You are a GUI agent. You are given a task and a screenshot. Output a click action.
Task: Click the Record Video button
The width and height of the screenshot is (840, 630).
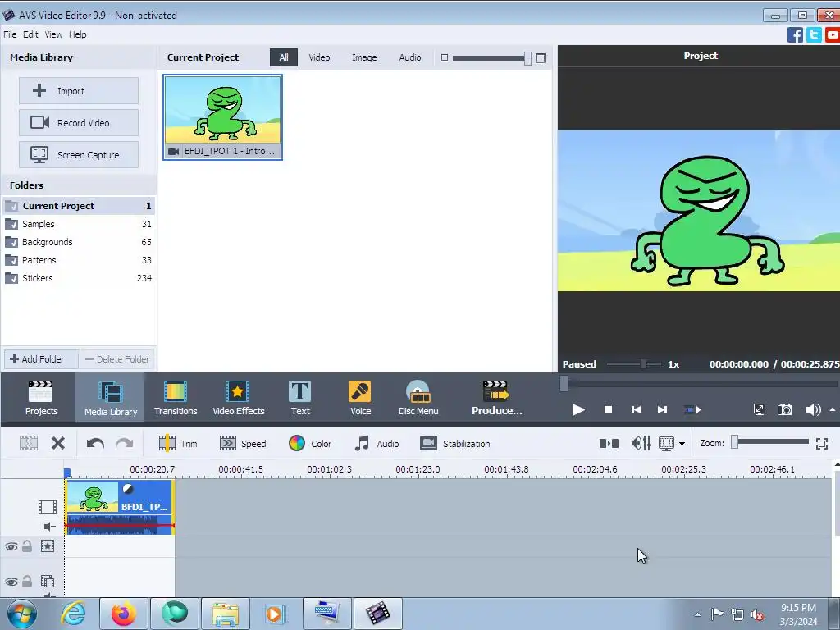(x=79, y=123)
